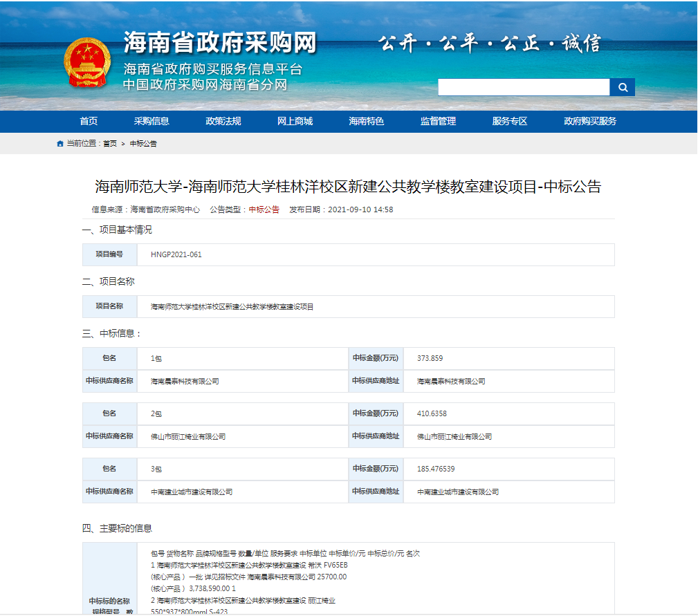Select the line containing 希沃 FV65EB
698x616 pixels.
249,566
